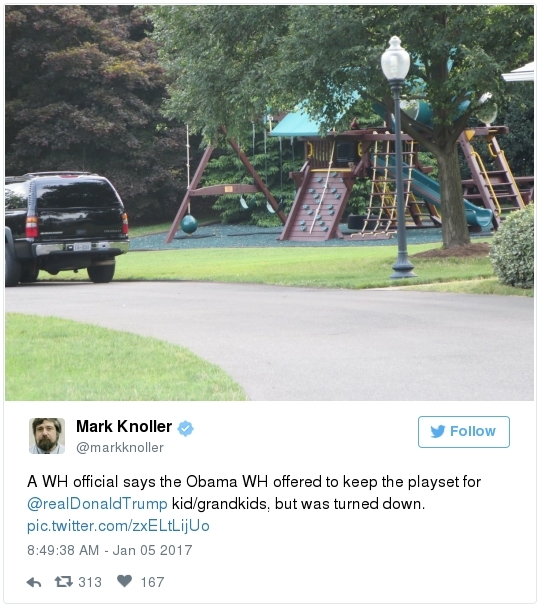
Task: Click the tweet text about the playset
Action: tap(254, 493)
